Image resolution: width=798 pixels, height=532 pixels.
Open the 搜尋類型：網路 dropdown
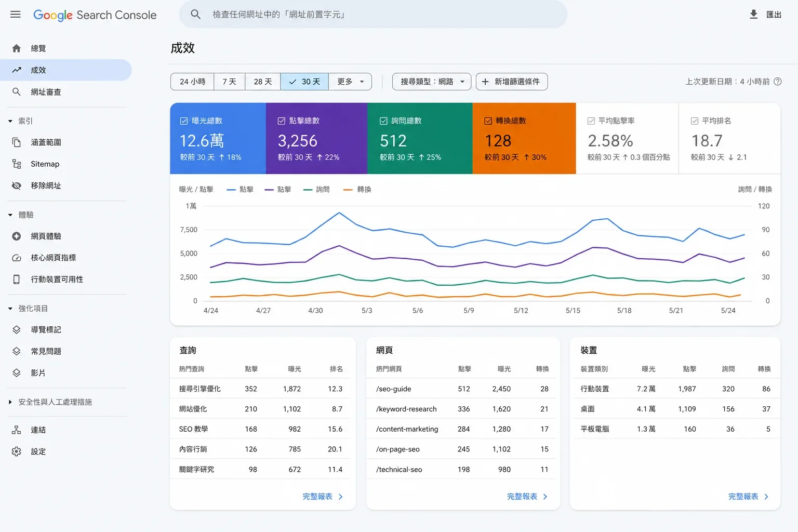pos(432,82)
